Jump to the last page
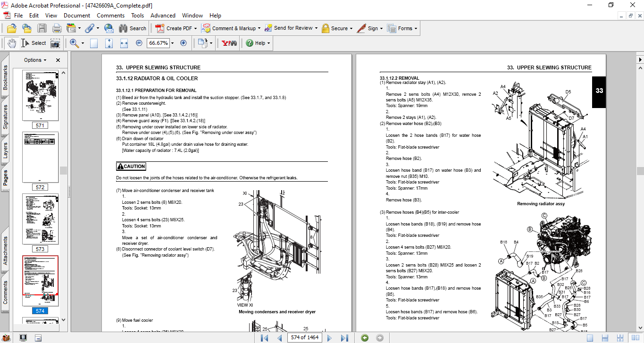 tap(344, 338)
